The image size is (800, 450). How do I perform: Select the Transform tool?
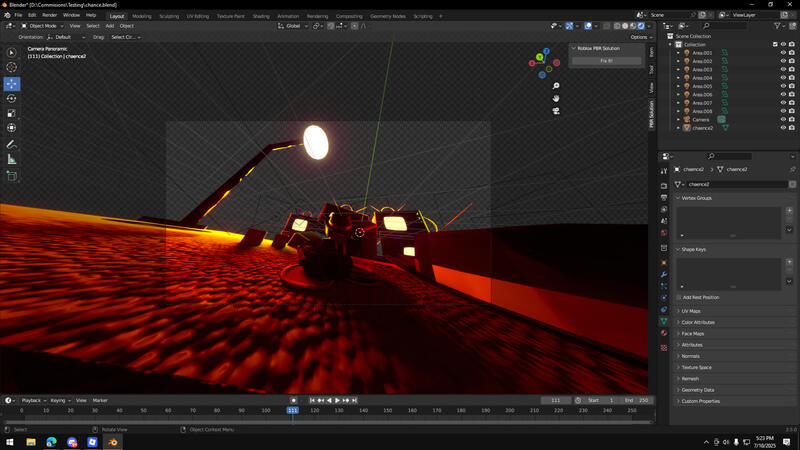[11, 128]
